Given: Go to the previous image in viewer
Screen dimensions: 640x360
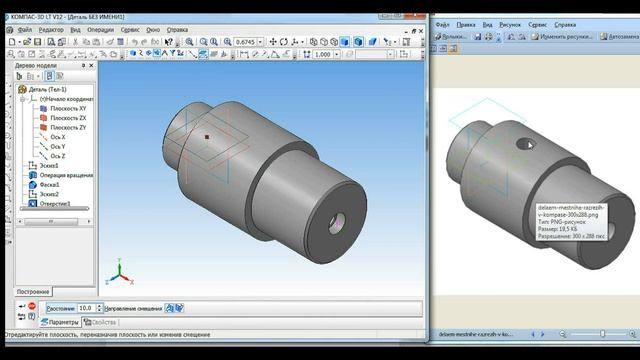Looking at the screenshot, I should 533,334.
